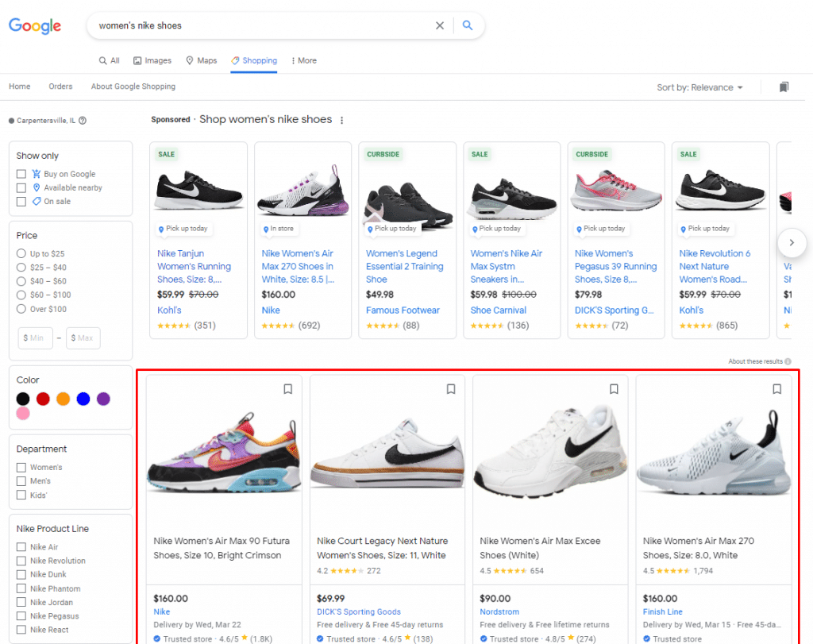Select the $40 – $60 price range

point(21,281)
